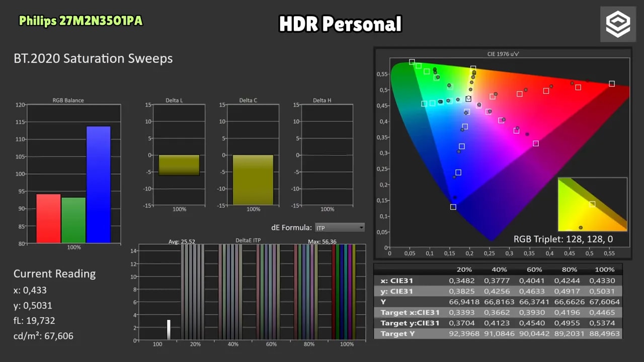The width and height of the screenshot is (644, 362).
Task: Click the 'HDR Personal' heading
Action: 341,24
